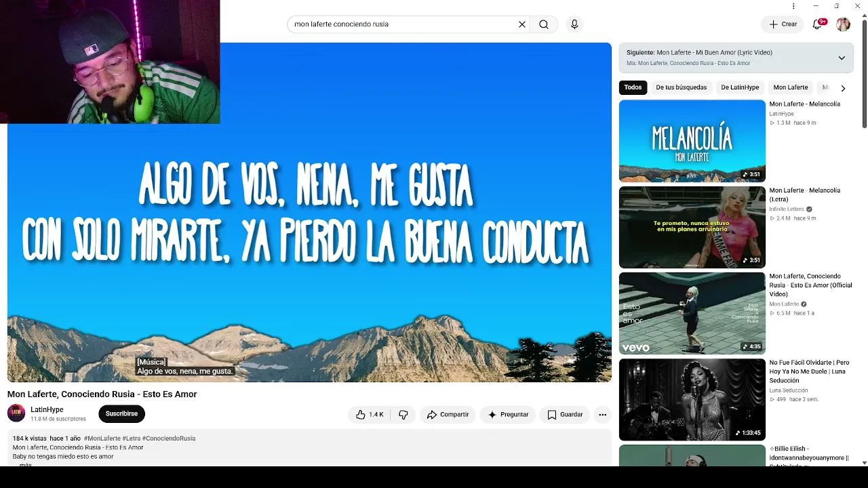Viewport: 868px width, 488px height.
Task: Expand the Siguiente mix panel
Action: (x=842, y=58)
